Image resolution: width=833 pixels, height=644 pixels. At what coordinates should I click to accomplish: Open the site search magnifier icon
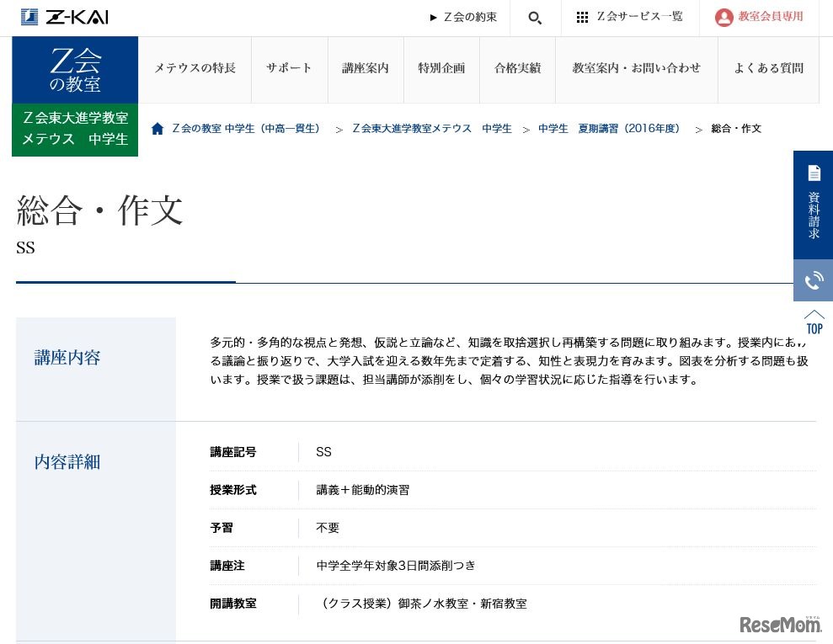(x=536, y=17)
